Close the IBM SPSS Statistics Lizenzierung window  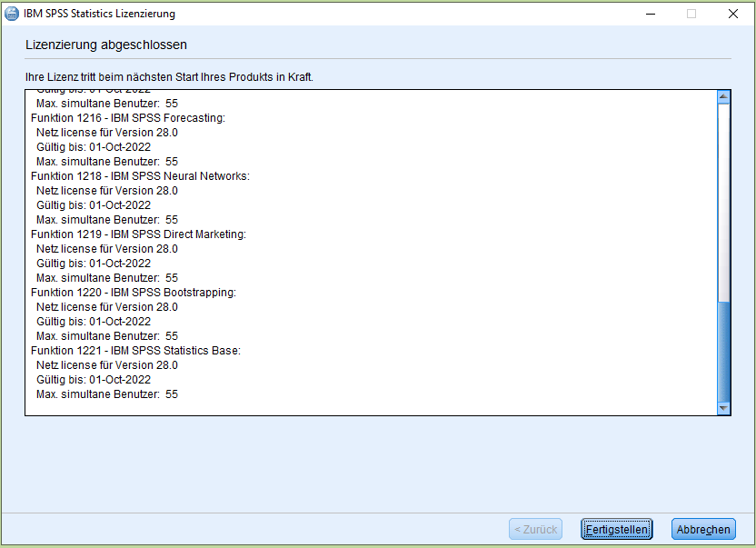(x=733, y=14)
